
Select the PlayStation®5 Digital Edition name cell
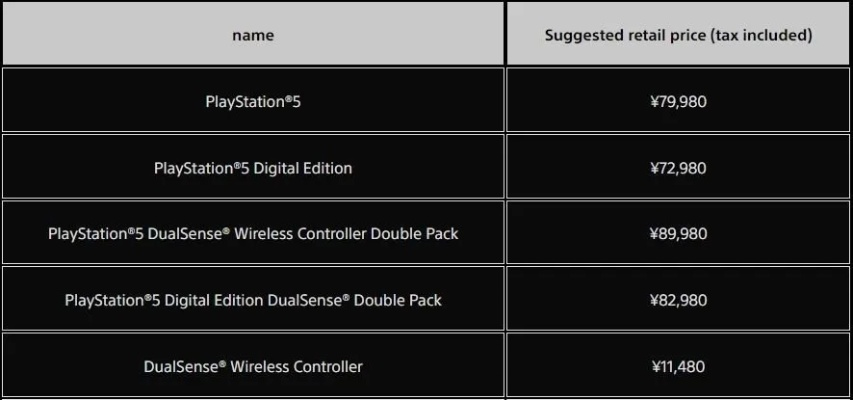253,168
